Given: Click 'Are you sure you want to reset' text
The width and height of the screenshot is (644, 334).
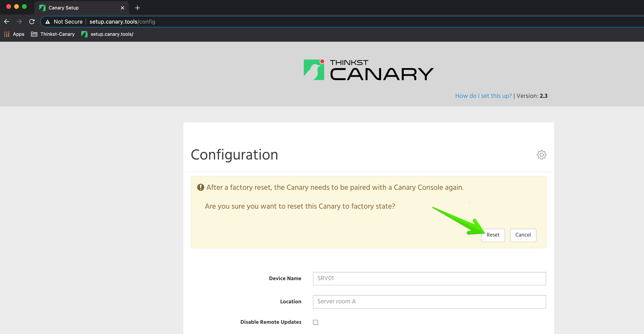Looking at the screenshot, I should 300,206.
